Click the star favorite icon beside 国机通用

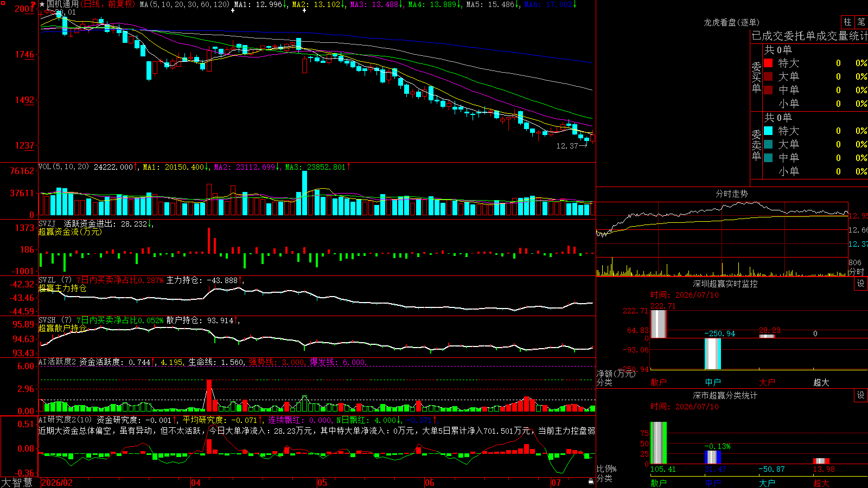coord(42,4)
